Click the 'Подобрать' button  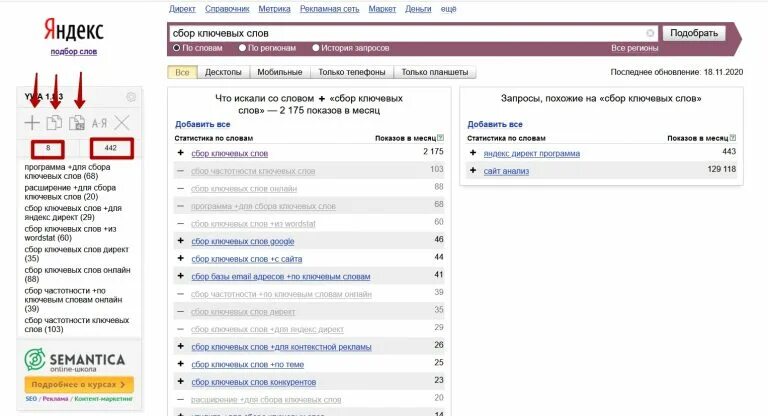point(694,33)
